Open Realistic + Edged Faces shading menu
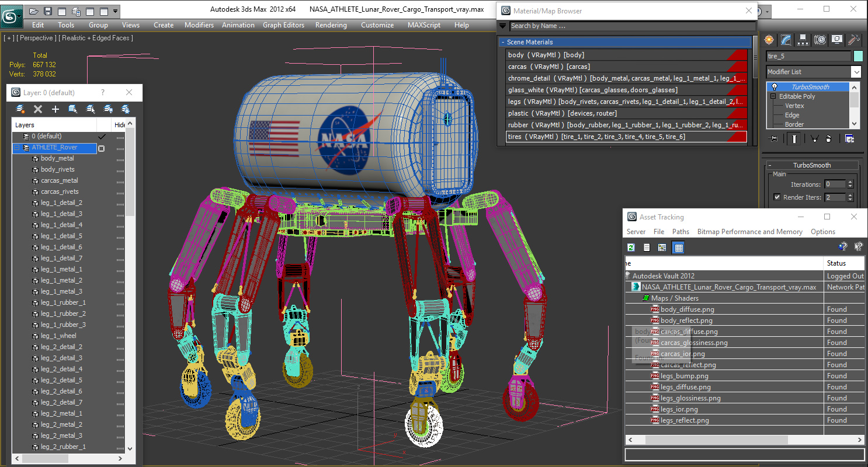Viewport: 868px width, 467px height. pyautogui.click(x=96, y=38)
